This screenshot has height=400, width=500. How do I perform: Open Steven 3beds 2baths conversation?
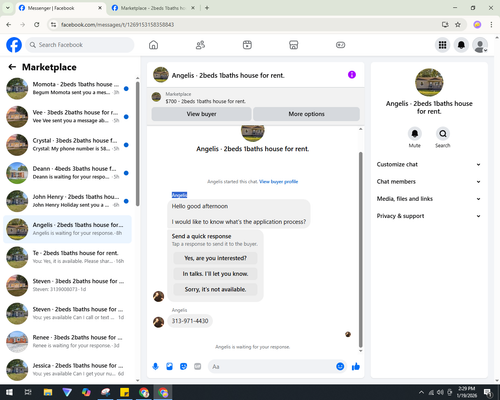[x=67, y=285]
